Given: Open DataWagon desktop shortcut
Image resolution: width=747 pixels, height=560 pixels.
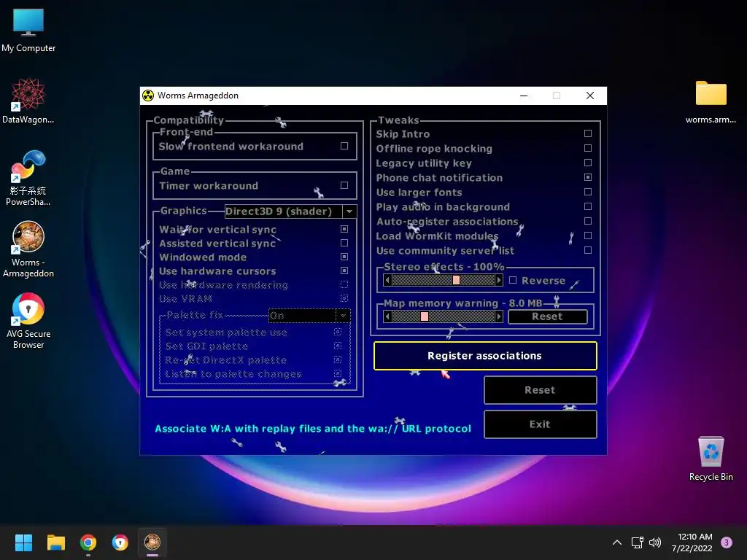Looking at the screenshot, I should (28, 101).
